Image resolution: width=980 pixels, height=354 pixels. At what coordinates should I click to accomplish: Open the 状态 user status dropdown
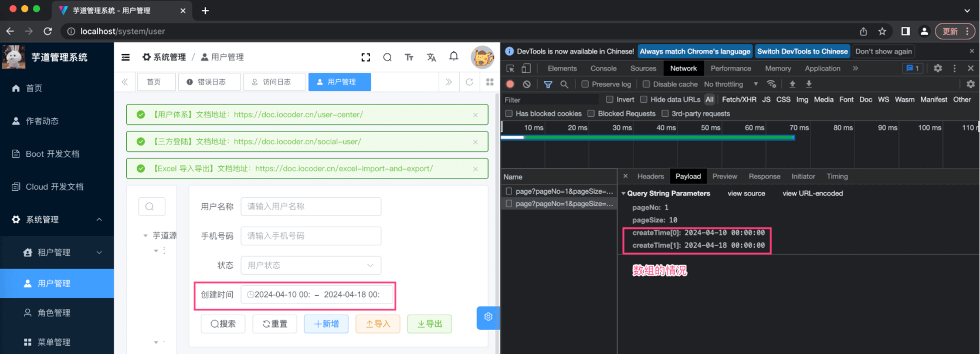coord(311,265)
